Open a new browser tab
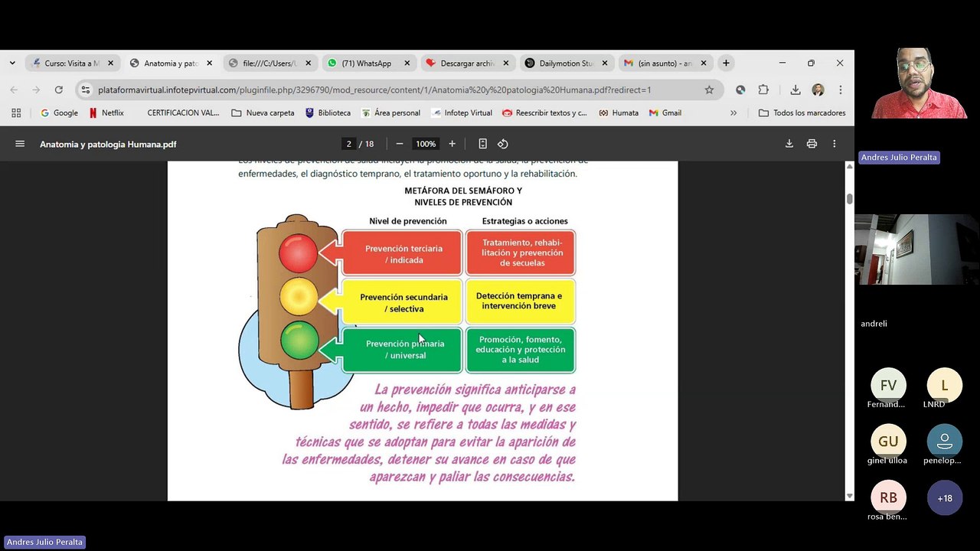980x551 pixels. [726, 63]
